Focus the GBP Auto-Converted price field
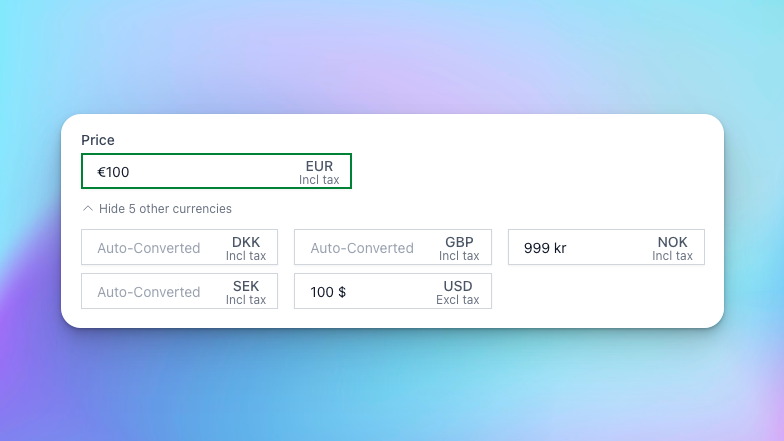Viewport: 784px width, 441px height. click(363, 248)
